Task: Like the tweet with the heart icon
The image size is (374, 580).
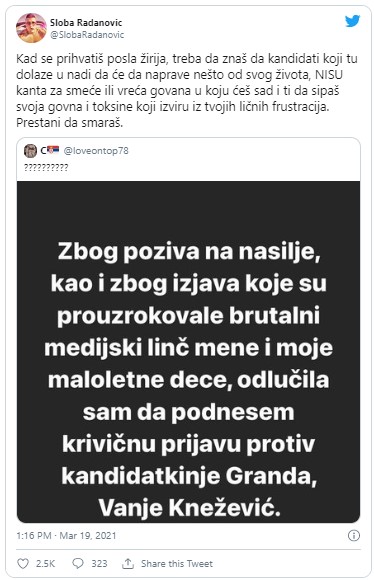Action: [23, 564]
